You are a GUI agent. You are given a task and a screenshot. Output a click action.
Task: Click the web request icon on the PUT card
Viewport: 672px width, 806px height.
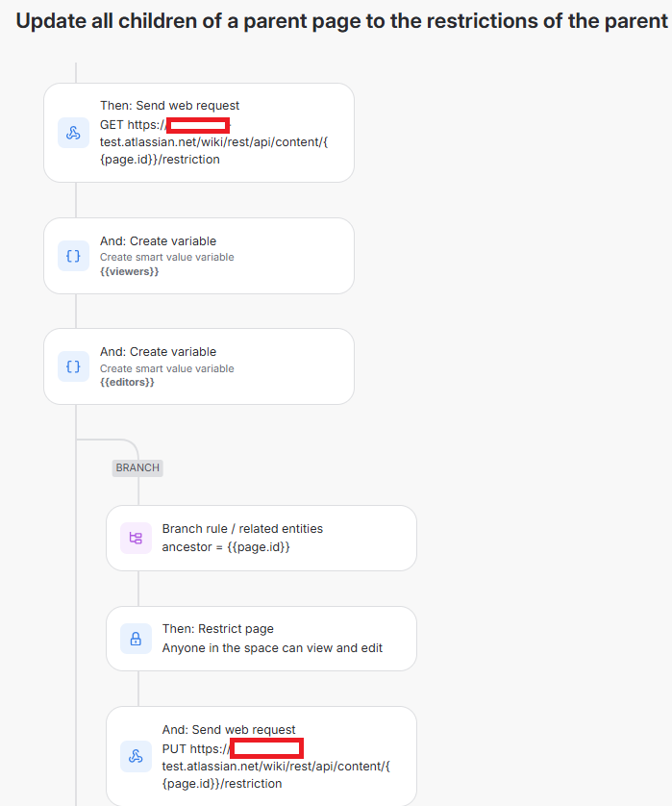pyautogui.click(x=136, y=756)
